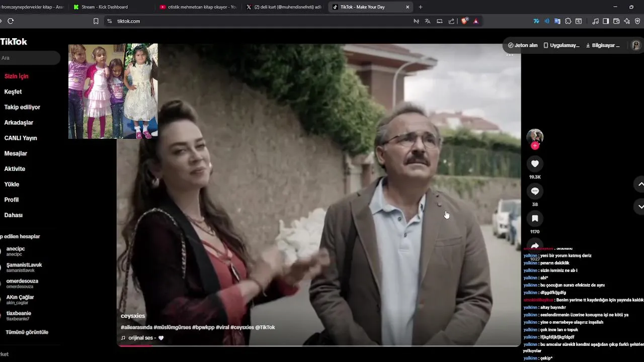
Task: Expand Dahası in the sidebar
Action: point(14,215)
